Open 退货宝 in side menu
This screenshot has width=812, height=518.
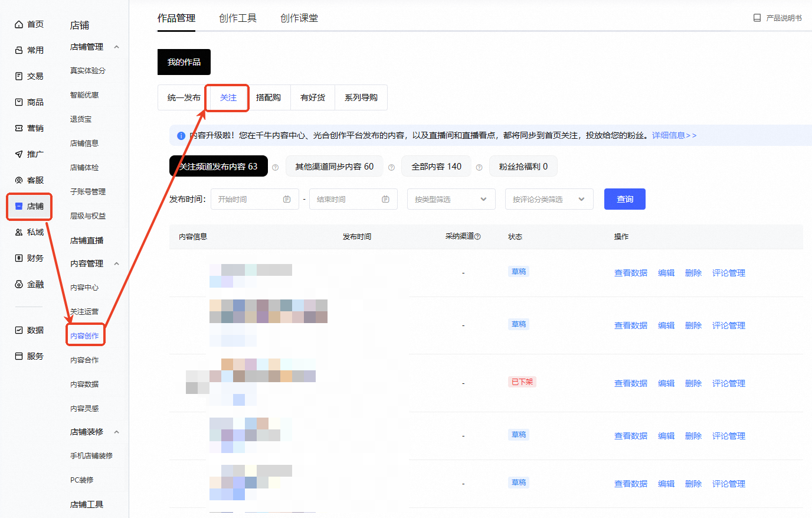pyautogui.click(x=81, y=119)
